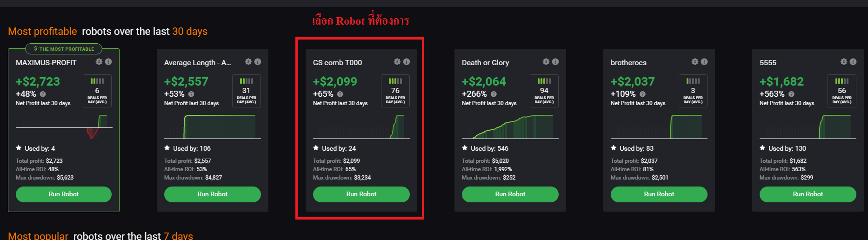Open the MAXIMUS-PROFIT info icon
Image resolution: width=868 pixels, height=240 pixels.
108,61
